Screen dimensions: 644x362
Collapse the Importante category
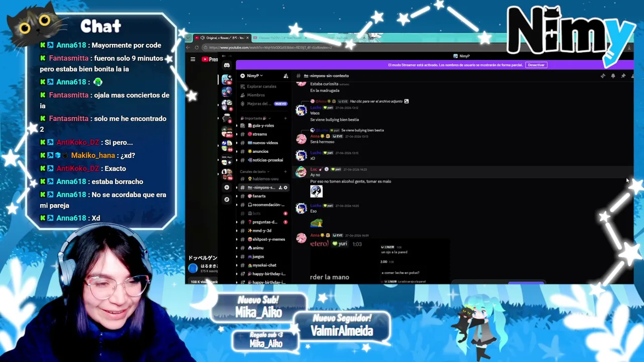pos(256,119)
